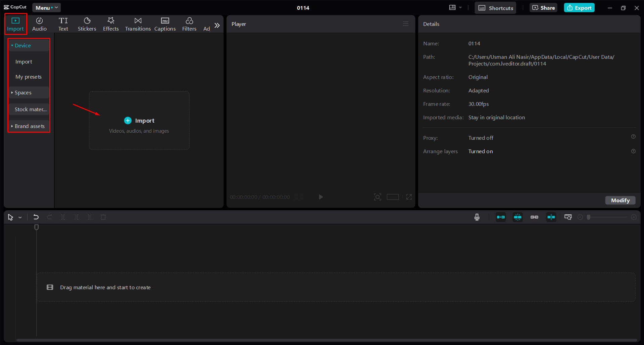This screenshot has width=644, height=345.
Task: Collapse the Device section
Action: coord(29,45)
